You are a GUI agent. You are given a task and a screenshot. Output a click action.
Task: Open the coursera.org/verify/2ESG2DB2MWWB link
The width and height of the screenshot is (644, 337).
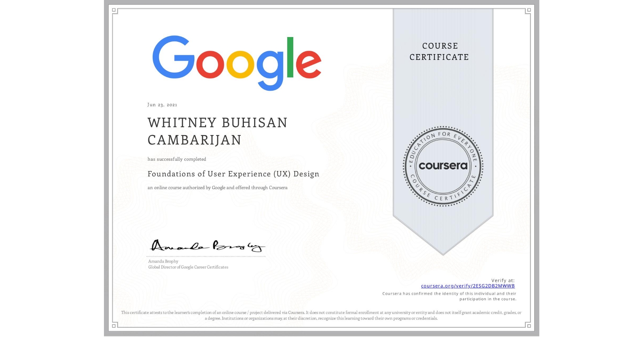point(468,286)
